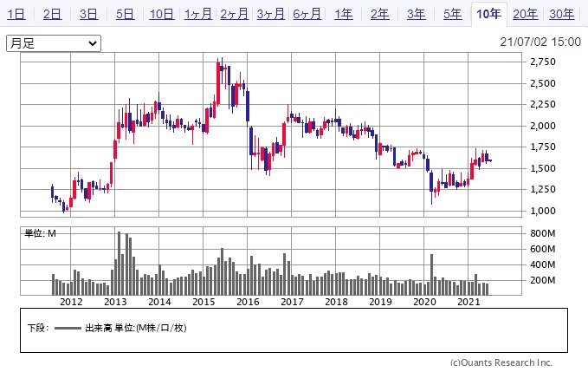Switch to the 5日 range tab
The width and height of the screenshot is (588, 372).
(x=126, y=14)
